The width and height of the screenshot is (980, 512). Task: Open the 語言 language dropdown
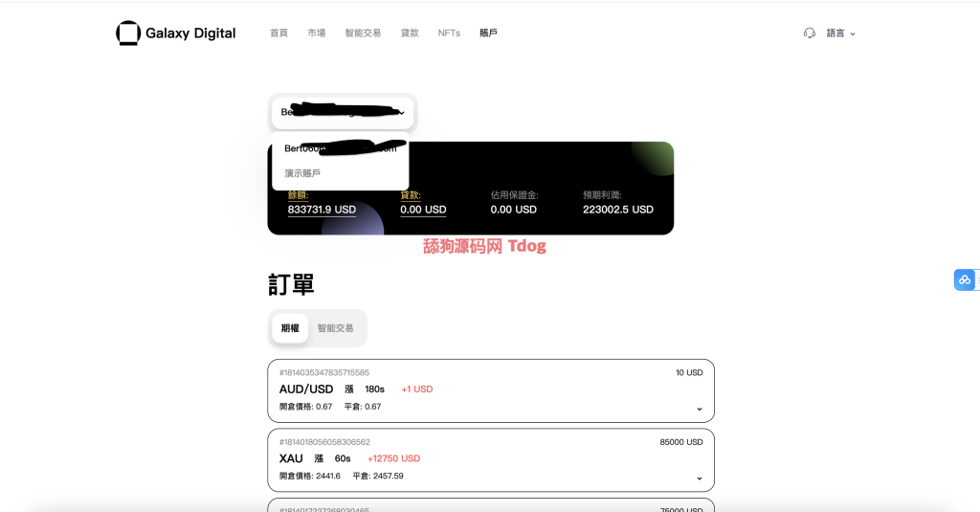pos(840,33)
